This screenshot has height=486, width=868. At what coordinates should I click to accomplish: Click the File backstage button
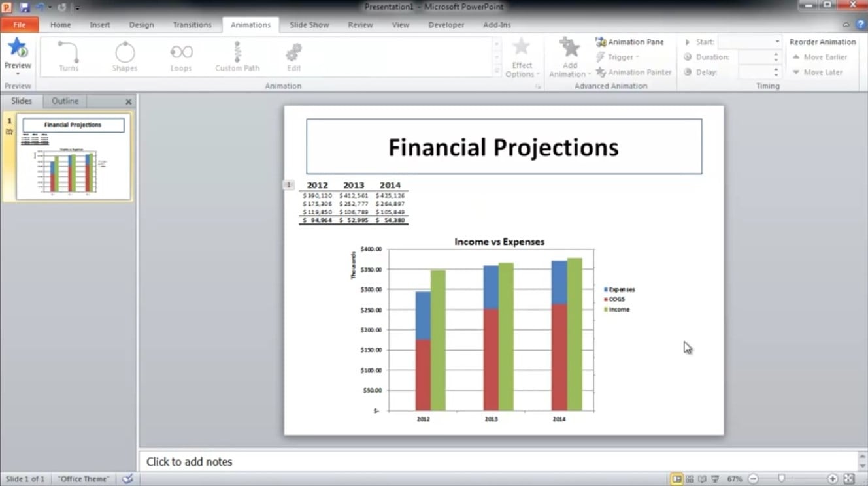click(x=20, y=25)
